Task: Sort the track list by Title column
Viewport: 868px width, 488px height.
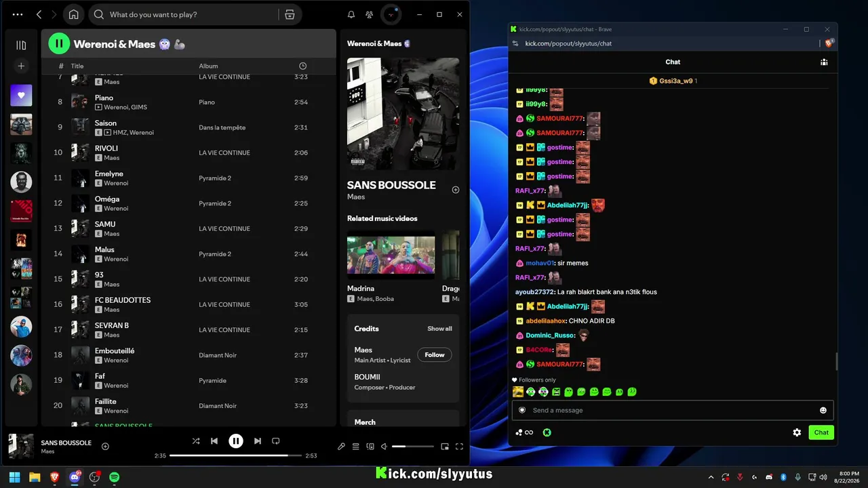Action: pos(77,66)
